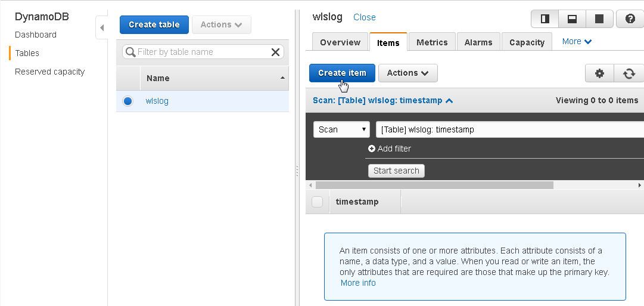Select the wlslog table radio button
644x306 pixels.
click(x=127, y=101)
